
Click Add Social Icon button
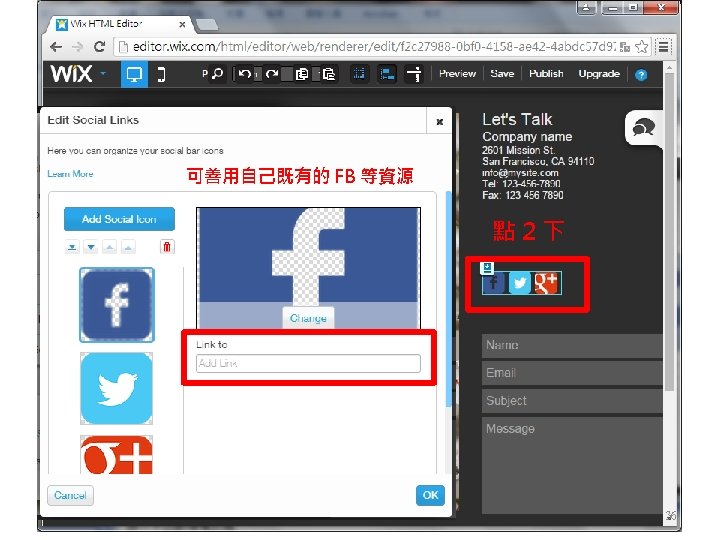click(119, 219)
